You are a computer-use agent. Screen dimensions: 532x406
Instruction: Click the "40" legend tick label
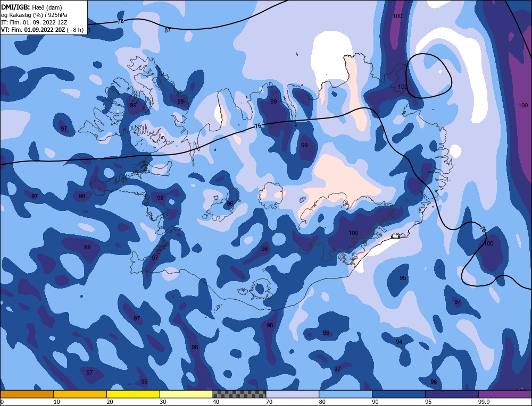tap(216, 402)
